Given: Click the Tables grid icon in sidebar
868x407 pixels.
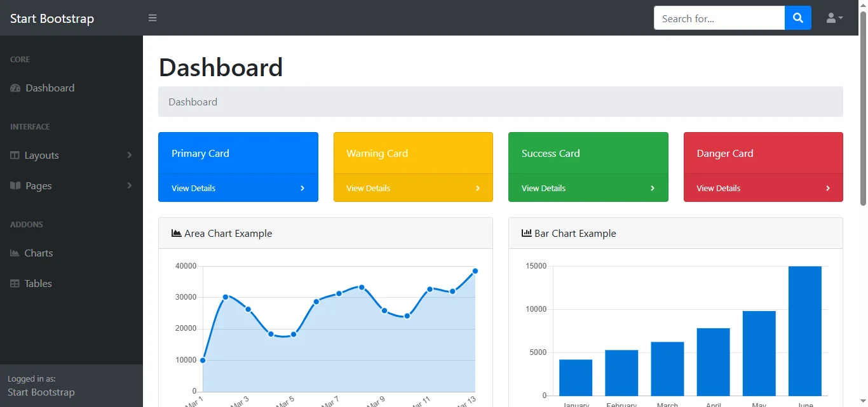Looking at the screenshot, I should [15, 284].
